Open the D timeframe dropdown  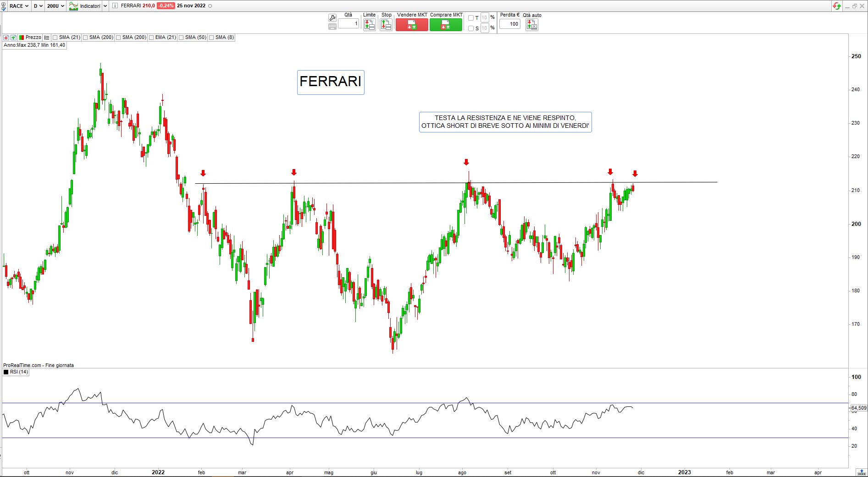coord(38,6)
